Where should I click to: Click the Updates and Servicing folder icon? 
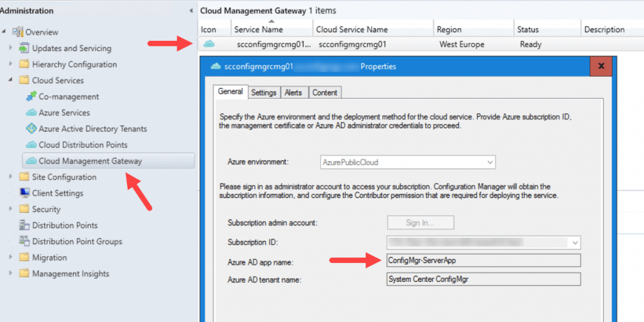tap(25, 48)
